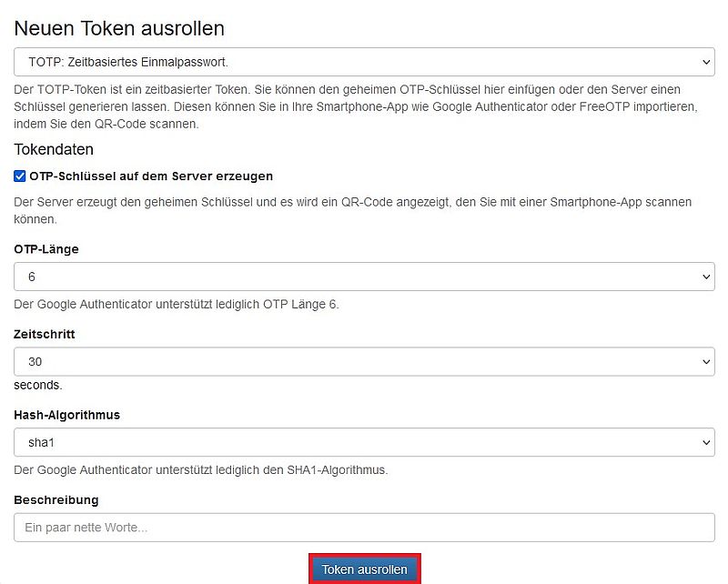Open the OTP-Länge dropdown showing 6

pos(364,277)
